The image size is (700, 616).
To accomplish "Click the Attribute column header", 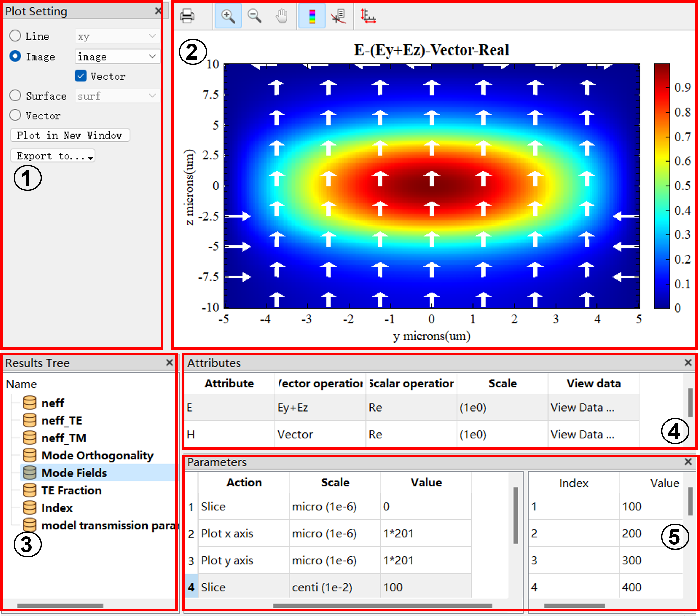I will click(229, 383).
